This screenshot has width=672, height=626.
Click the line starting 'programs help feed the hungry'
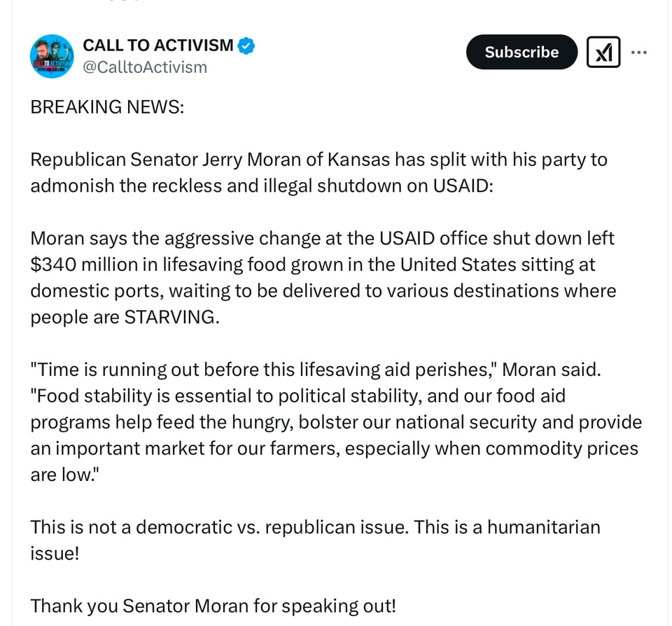tap(335, 422)
